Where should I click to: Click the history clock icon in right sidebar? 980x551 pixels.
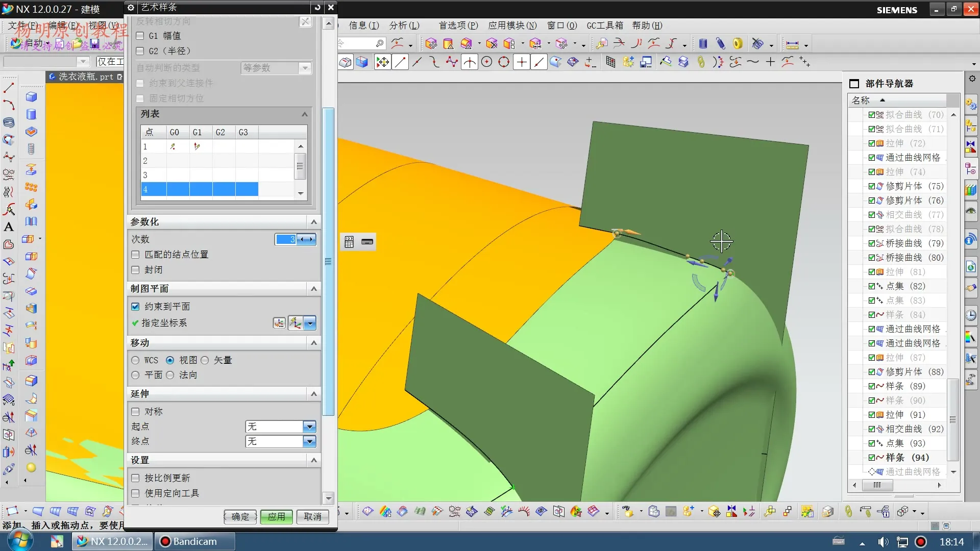(x=971, y=315)
